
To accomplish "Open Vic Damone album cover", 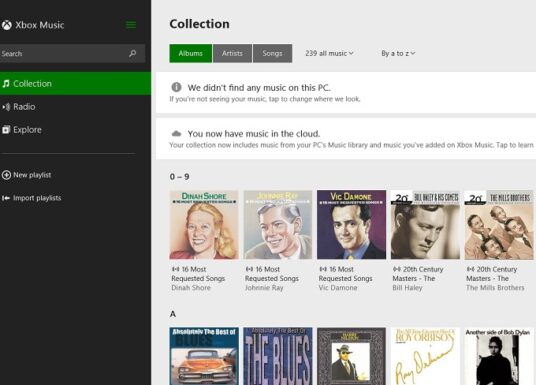I will [351, 225].
